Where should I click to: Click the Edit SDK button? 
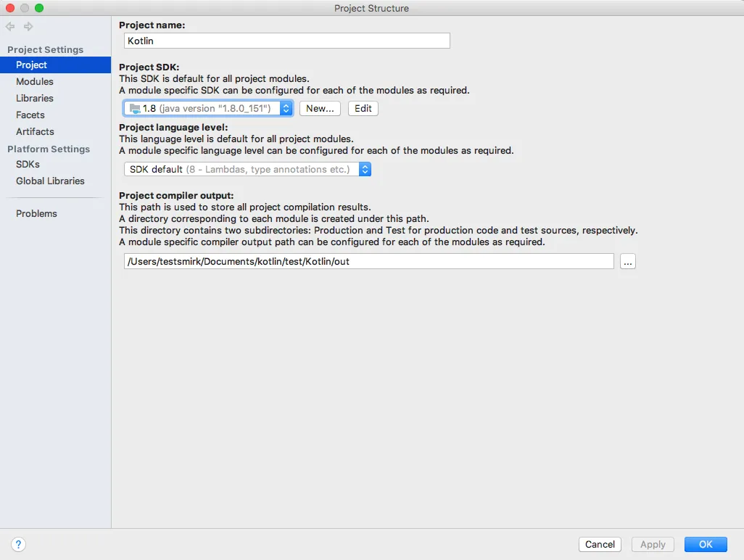tap(363, 109)
